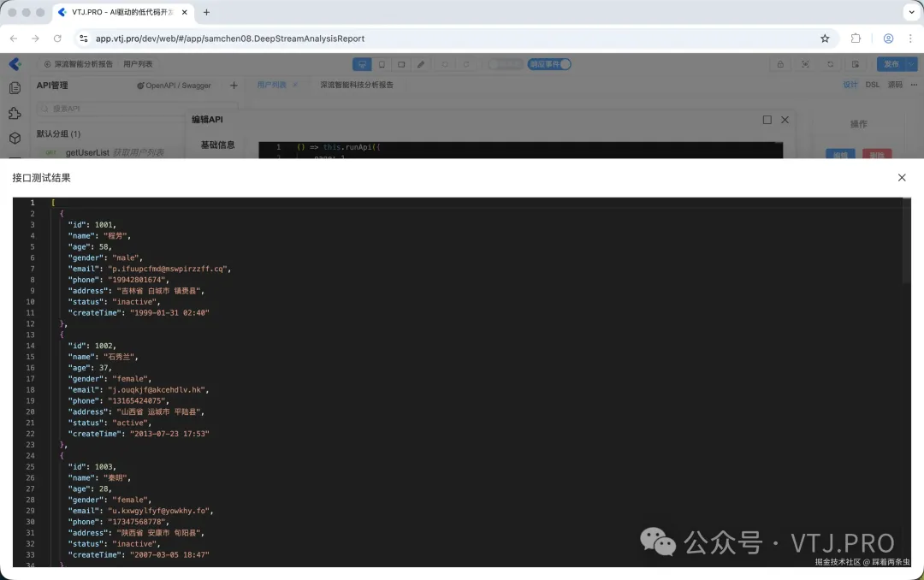The image size is (924, 580).
Task: Reload the browser page
Action: [x=57, y=38]
